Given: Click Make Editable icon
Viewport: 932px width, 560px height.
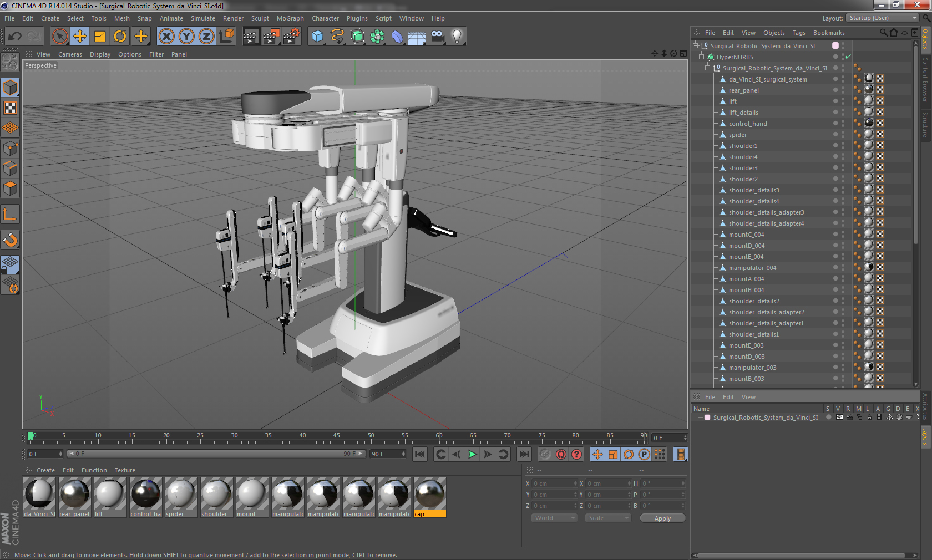Looking at the screenshot, I should click(x=10, y=62).
